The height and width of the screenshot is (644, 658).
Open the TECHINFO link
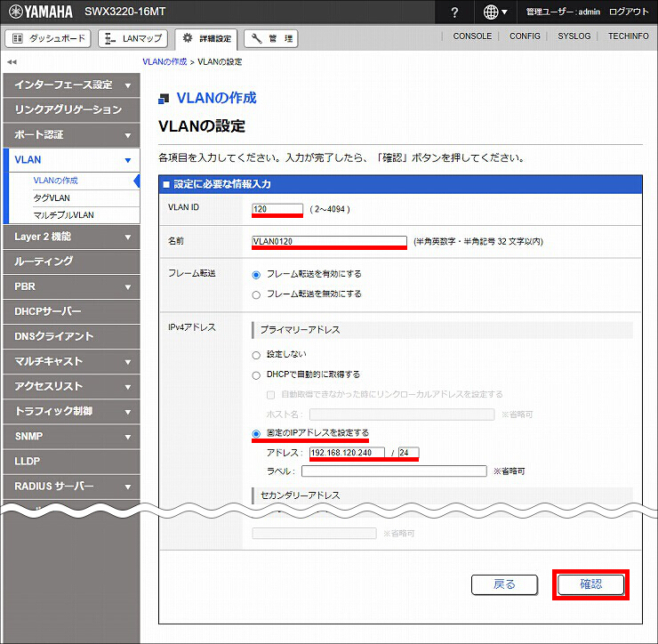pyautogui.click(x=628, y=36)
